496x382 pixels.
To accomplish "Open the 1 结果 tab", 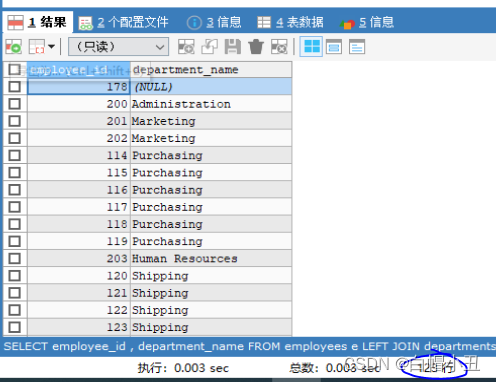I will click(x=37, y=23).
